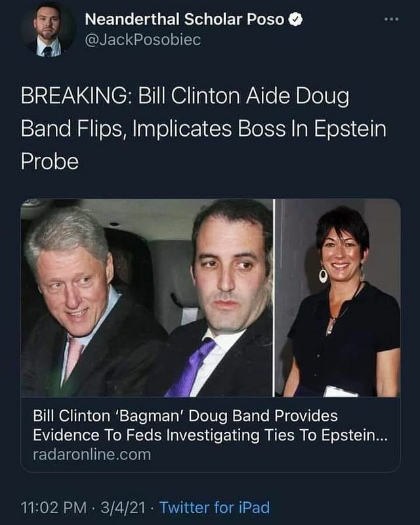420x525 pixels.
Task: Click the white earring on the woman's photo
Action: click(x=323, y=275)
